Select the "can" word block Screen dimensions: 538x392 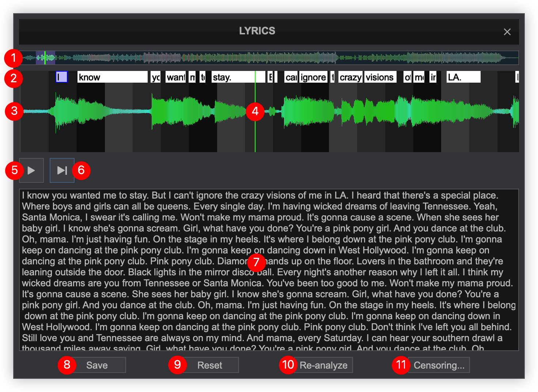coord(291,77)
